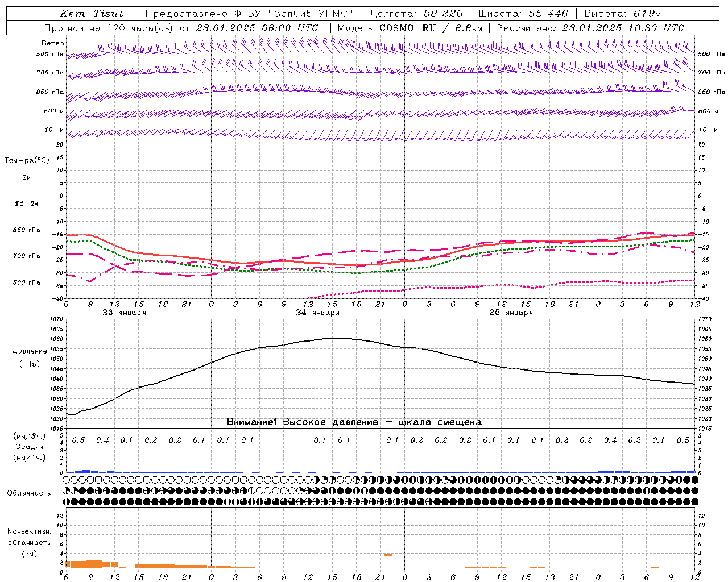The width and height of the screenshot is (728, 582).
Task: Click the latitude value Широта: 55.446
Action: pos(523,14)
